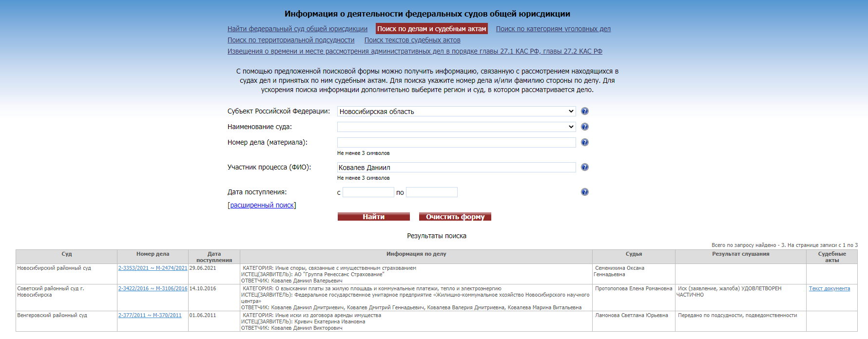Select Поиск по делам и судебным актам tab

[431, 29]
